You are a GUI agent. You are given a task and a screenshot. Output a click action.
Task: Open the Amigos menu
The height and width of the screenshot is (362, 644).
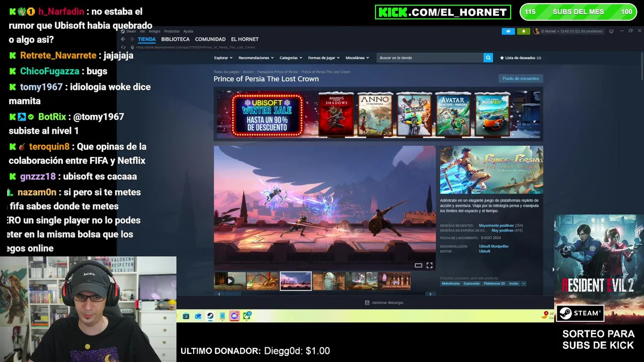pyautogui.click(x=154, y=31)
